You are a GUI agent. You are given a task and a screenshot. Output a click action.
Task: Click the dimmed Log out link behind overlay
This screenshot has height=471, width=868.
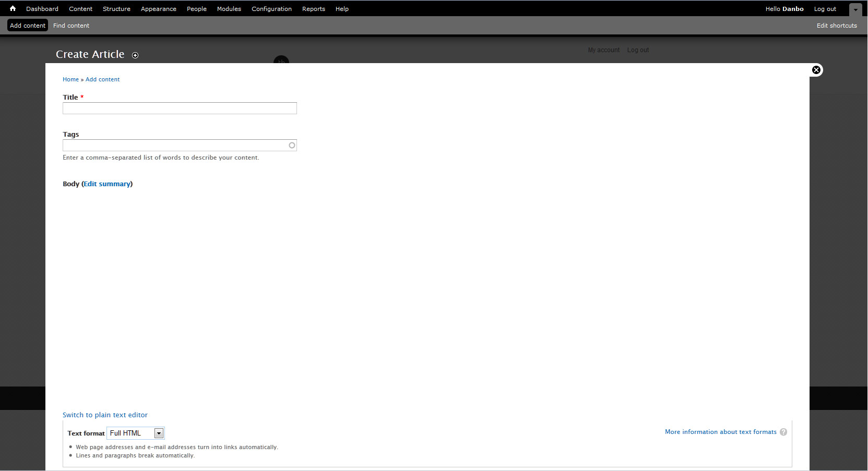pyautogui.click(x=638, y=50)
